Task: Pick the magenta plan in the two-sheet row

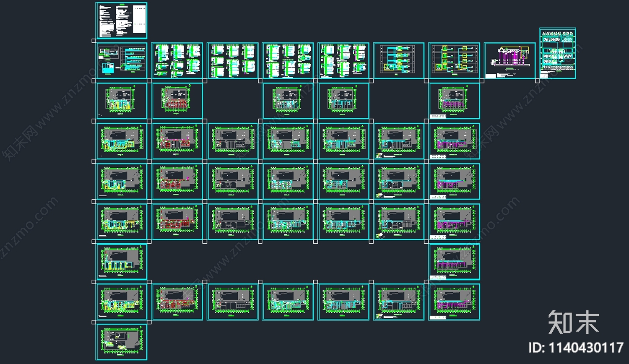Action: pos(454,262)
